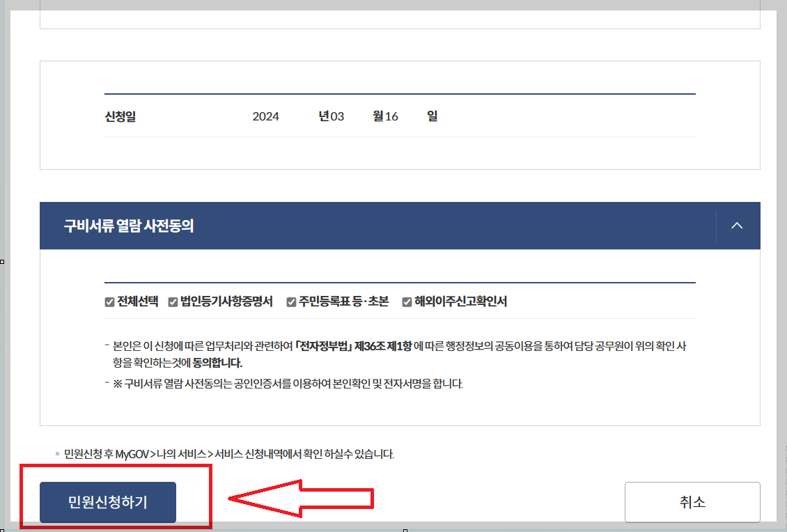Uncheck the 전체선택 select-all checkbox

(110, 302)
